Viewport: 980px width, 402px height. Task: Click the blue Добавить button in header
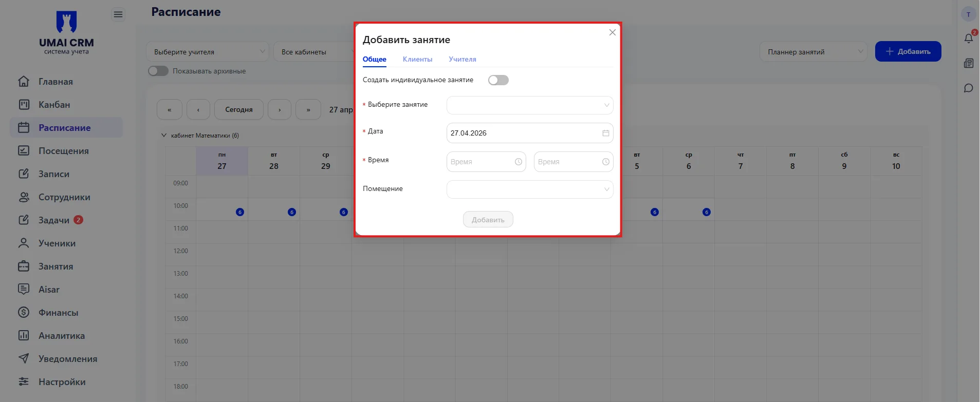(908, 51)
